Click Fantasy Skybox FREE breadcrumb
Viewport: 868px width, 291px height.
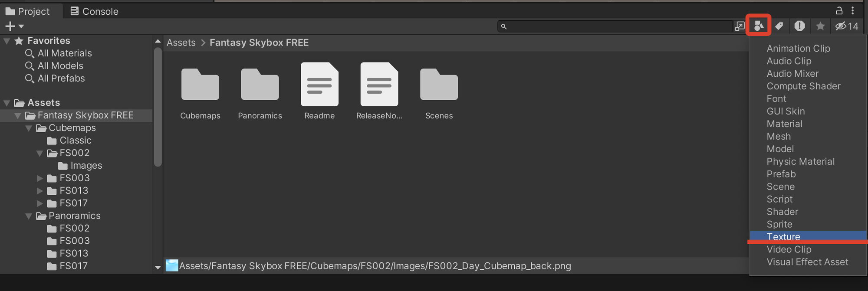[259, 43]
